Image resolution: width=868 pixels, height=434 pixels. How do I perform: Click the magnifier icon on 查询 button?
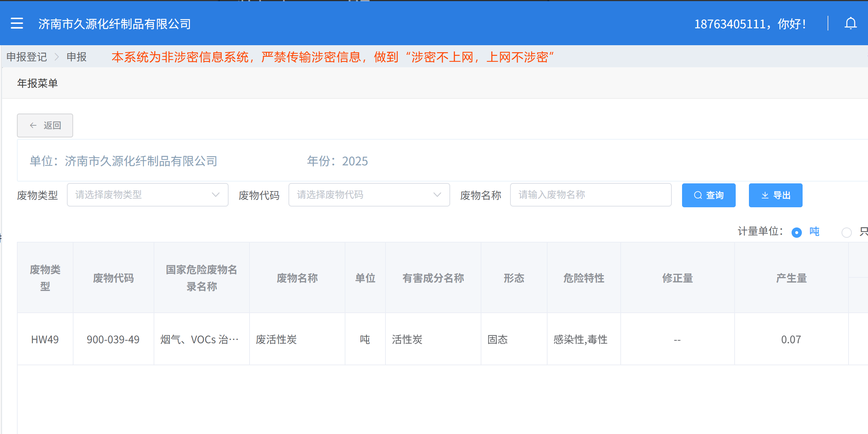(x=697, y=196)
